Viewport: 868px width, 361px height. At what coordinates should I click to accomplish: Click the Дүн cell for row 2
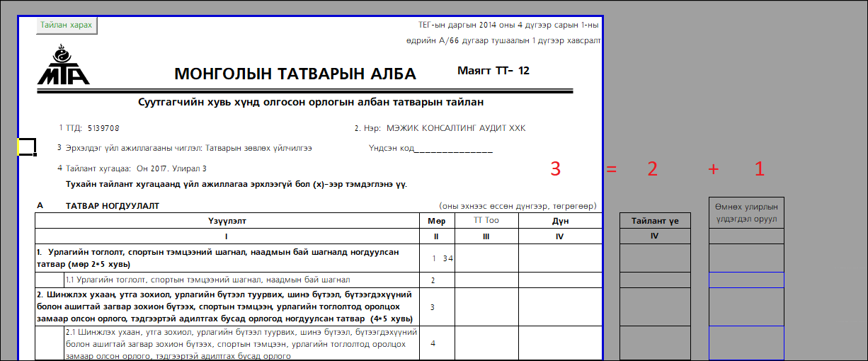click(x=560, y=280)
